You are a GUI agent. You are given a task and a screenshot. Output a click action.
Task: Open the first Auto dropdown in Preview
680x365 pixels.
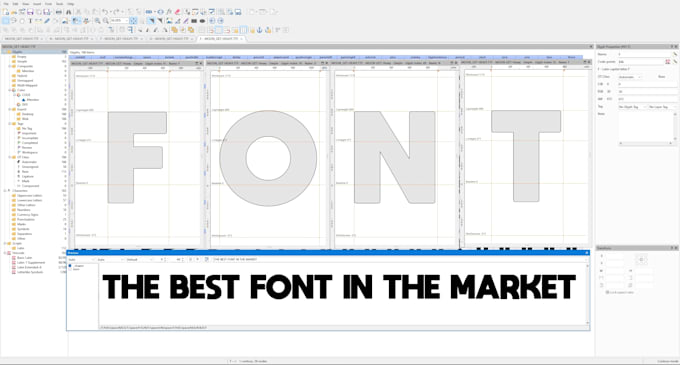82,259
